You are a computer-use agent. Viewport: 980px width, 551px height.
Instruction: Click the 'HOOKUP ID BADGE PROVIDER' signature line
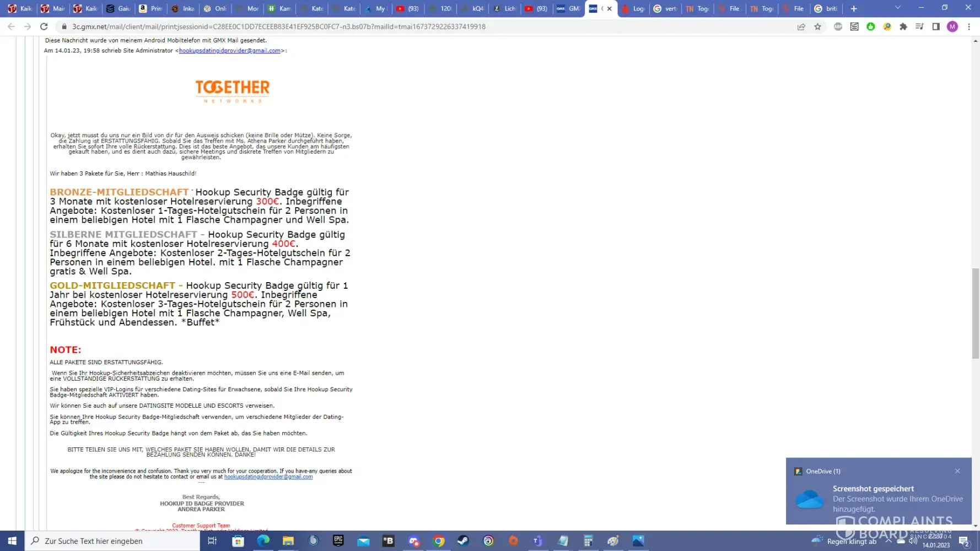(202, 504)
